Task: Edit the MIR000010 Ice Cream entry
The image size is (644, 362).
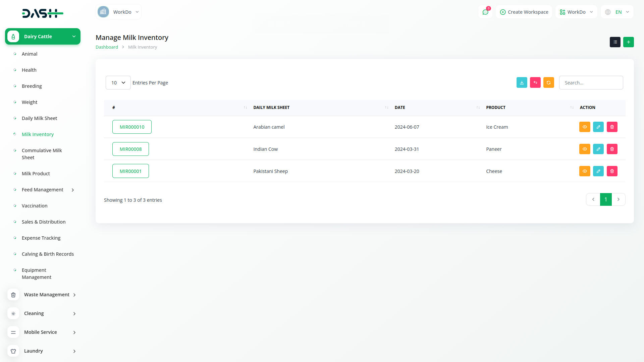Action: click(x=598, y=127)
